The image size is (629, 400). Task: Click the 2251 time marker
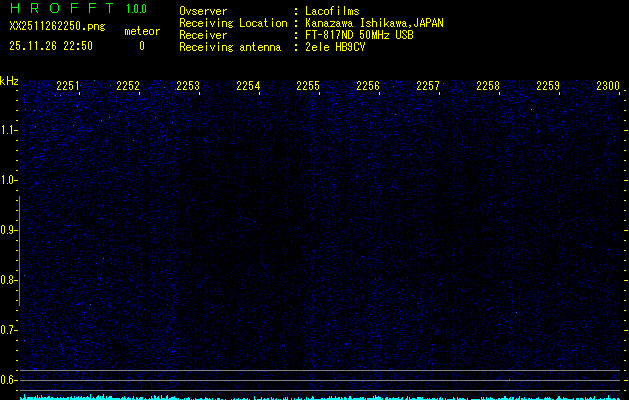[x=68, y=87]
